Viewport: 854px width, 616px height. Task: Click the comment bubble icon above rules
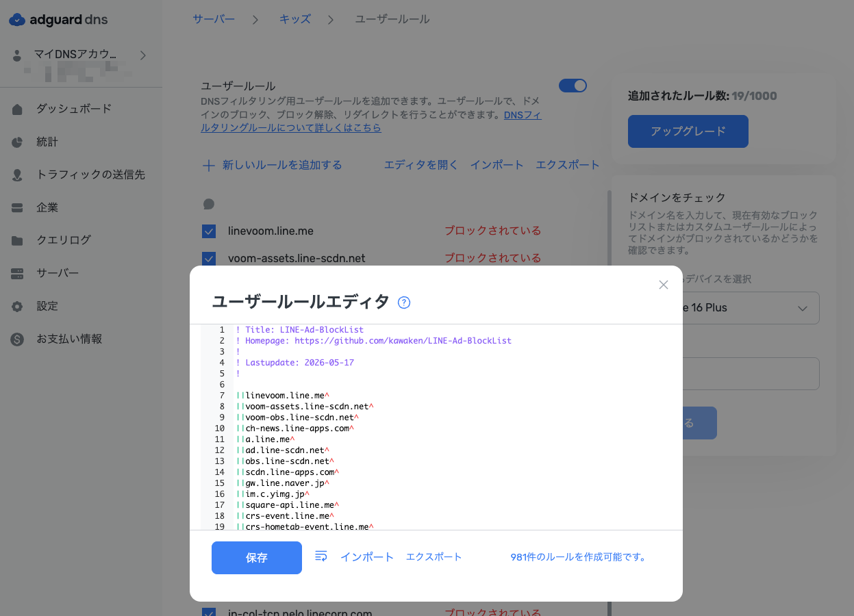click(209, 204)
